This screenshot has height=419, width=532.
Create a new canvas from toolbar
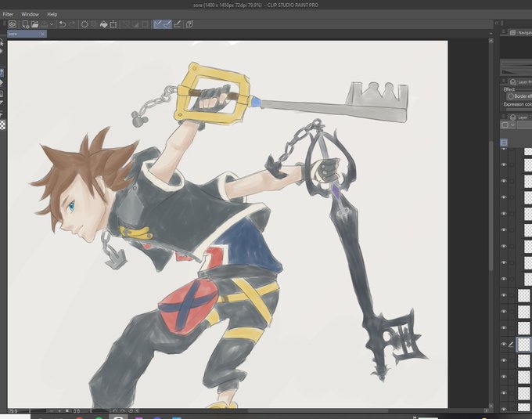[26, 24]
